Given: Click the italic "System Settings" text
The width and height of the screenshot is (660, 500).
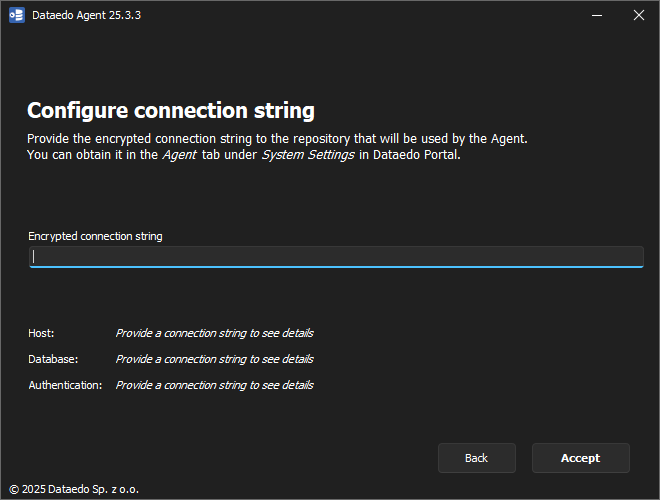Looking at the screenshot, I should 308,155.
